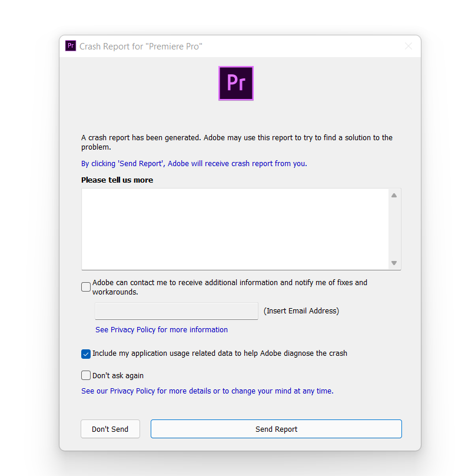Open See Privacy Policy for more information link
Image resolution: width=465 pixels, height=476 pixels.
click(x=161, y=330)
